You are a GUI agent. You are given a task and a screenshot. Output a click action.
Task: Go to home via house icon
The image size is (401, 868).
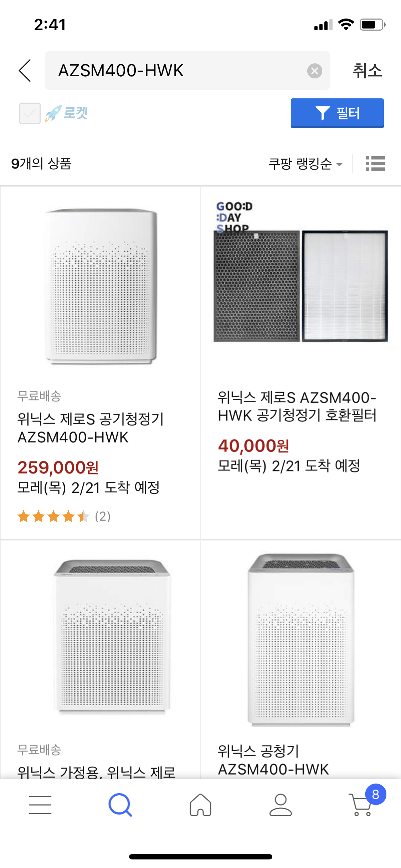pos(200,805)
